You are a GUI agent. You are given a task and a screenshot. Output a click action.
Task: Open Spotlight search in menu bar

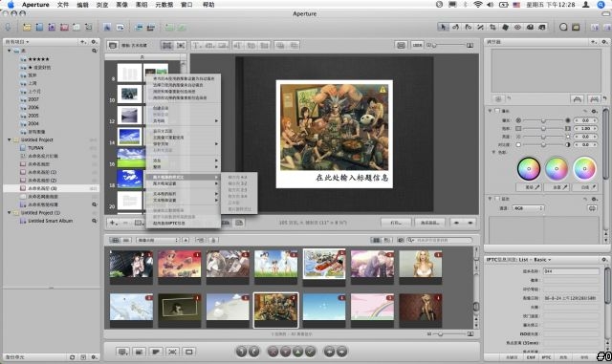[601, 4]
